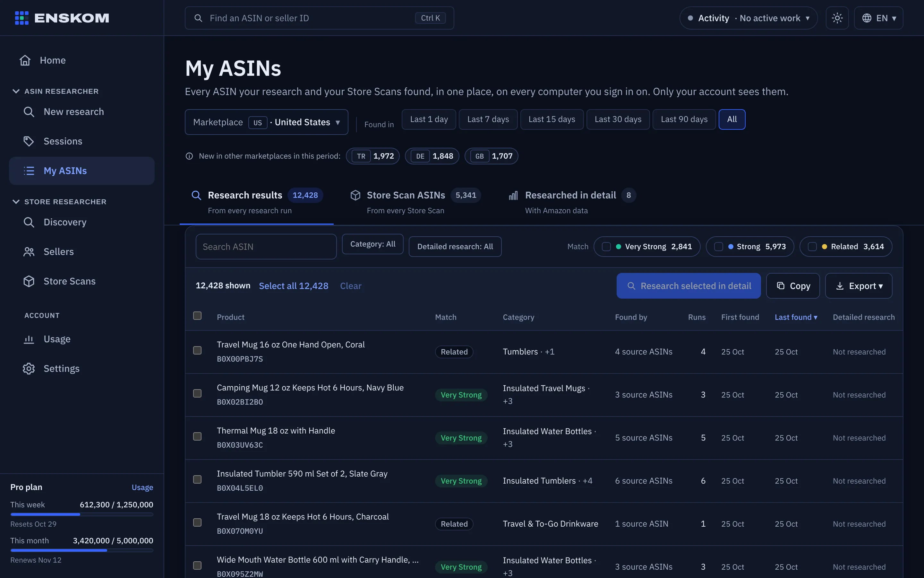Screen dimensions: 924x578
Task: Open the Marketplace United States dropdown
Action: coord(267,122)
